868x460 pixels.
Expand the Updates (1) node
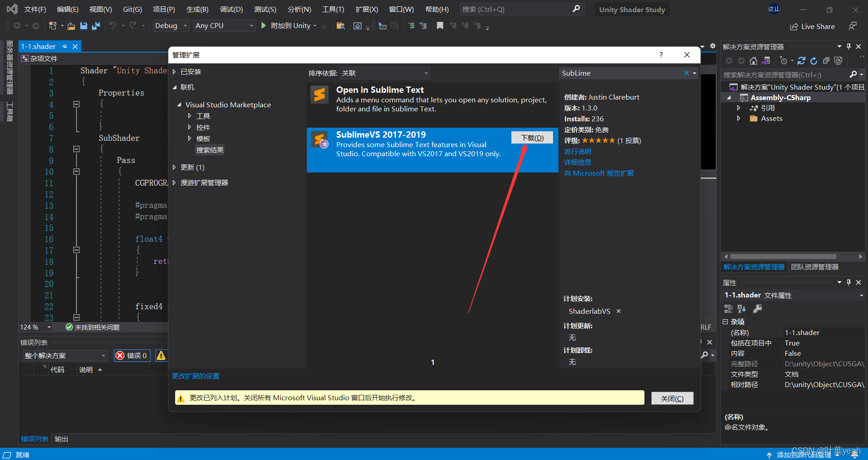(174, 167)
